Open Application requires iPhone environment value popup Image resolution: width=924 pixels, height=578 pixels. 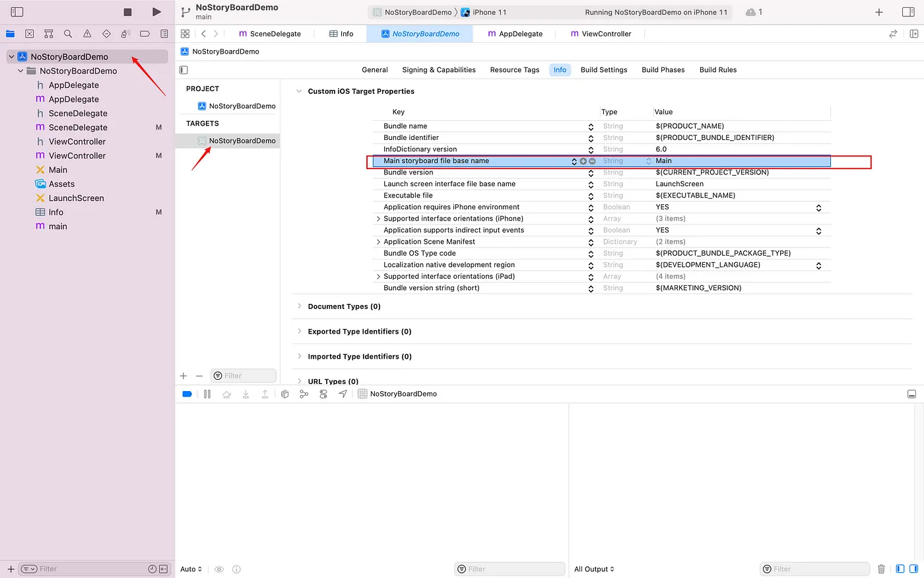[818, 207]
